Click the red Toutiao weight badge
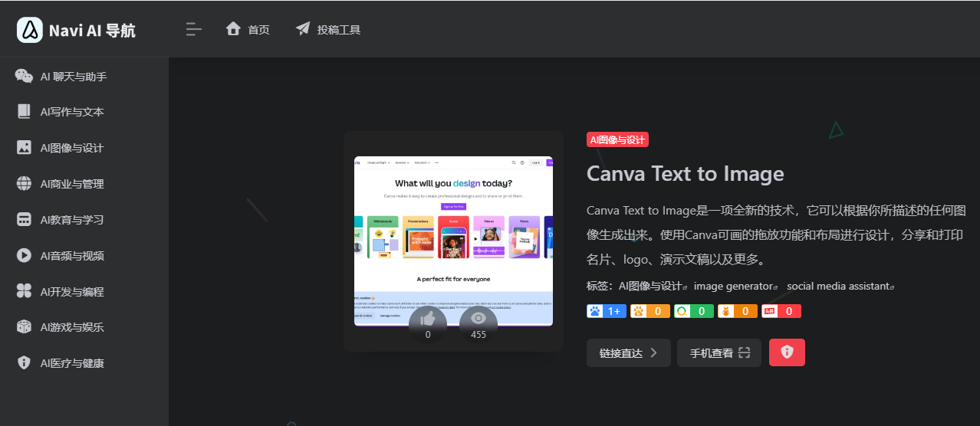Viewport: 980px width, 426px height. [x=781, y=311]
